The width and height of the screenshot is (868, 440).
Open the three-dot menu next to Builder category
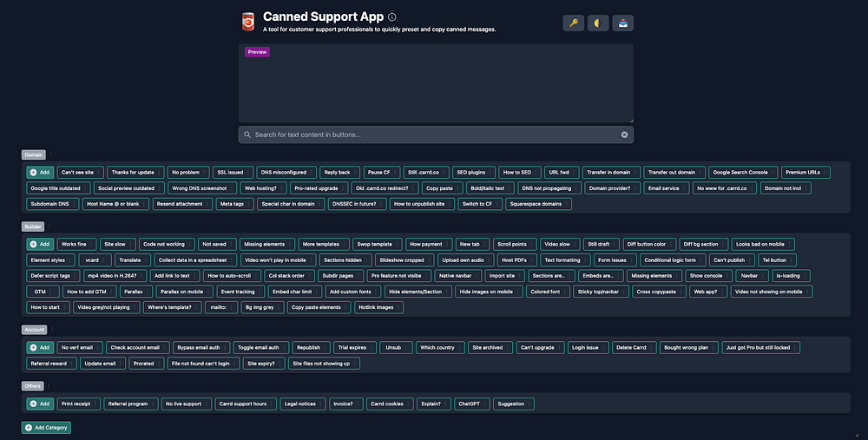click(x=49, y=227)
